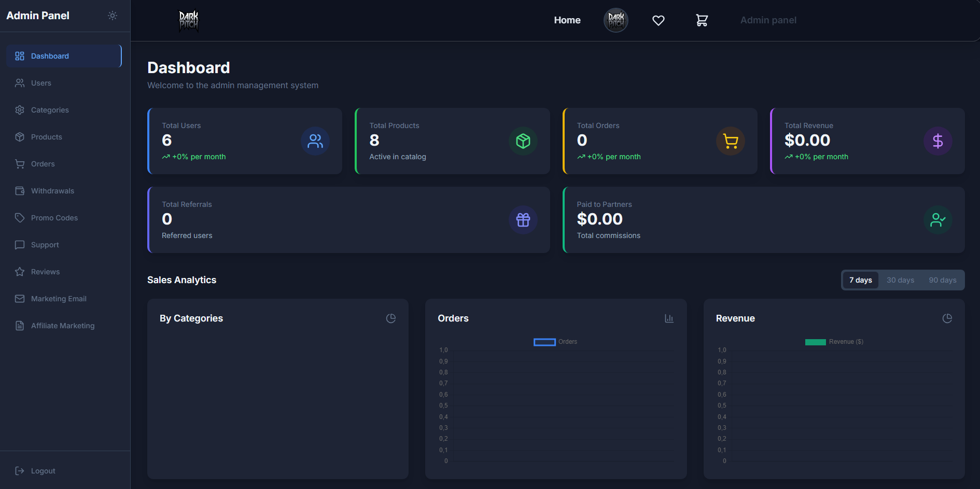Screen dimensions: 980x489
Task: Click the Reviews star icon
Action: point(20,272)
